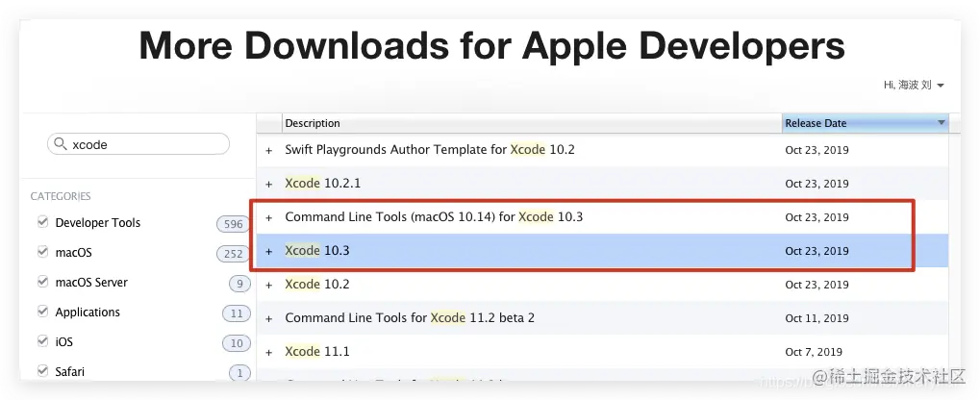Toggle the Applications category checkbox
This screenshot has width=980, height=400.
click(x=42, y=312)
